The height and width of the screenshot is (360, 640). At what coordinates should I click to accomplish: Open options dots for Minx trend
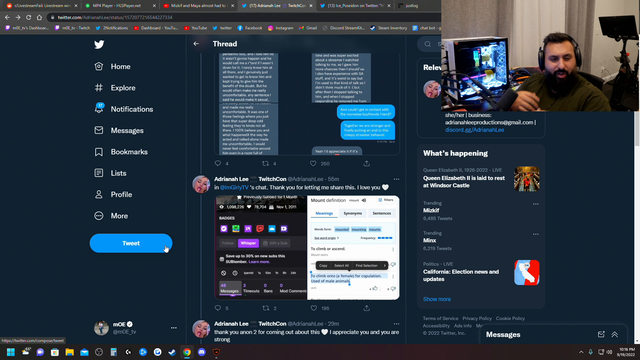click(x=536, y=234)
